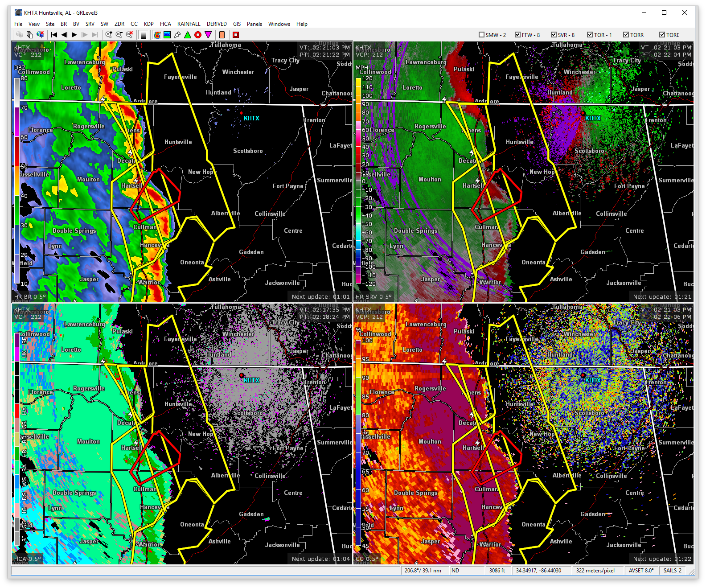
Task: Enable the SMW - 2 checkbox
Action: pyautogui.click(x=481, y=35)
